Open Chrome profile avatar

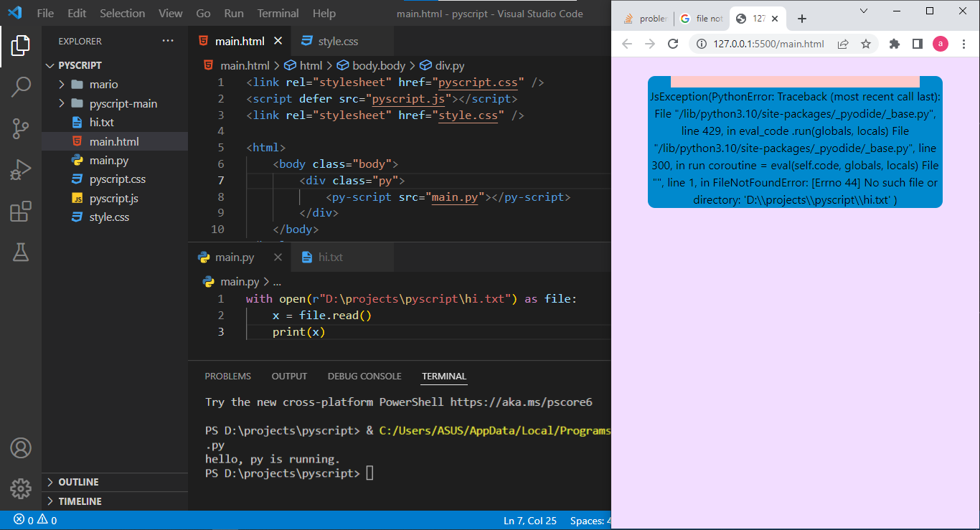pos(941,44)
